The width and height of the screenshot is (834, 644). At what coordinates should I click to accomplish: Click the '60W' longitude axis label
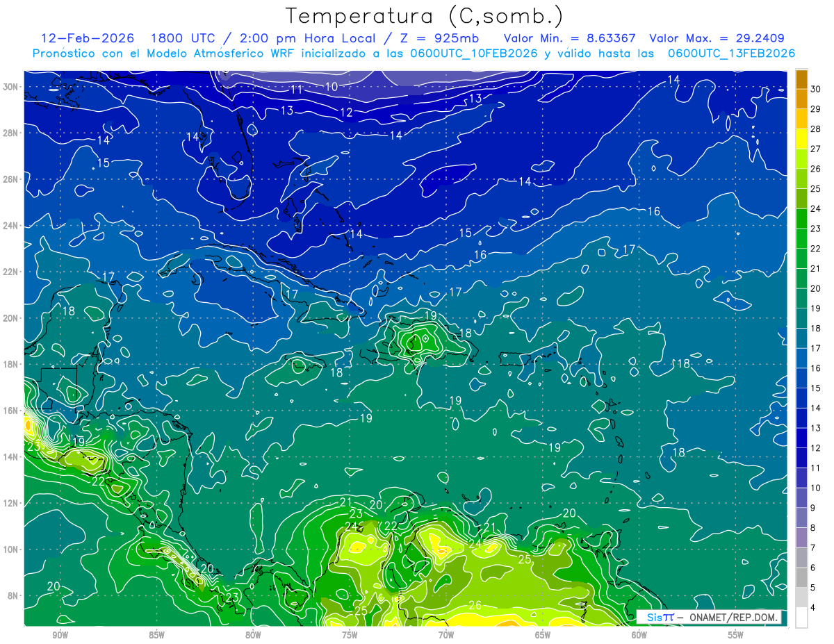click(639, 635)
